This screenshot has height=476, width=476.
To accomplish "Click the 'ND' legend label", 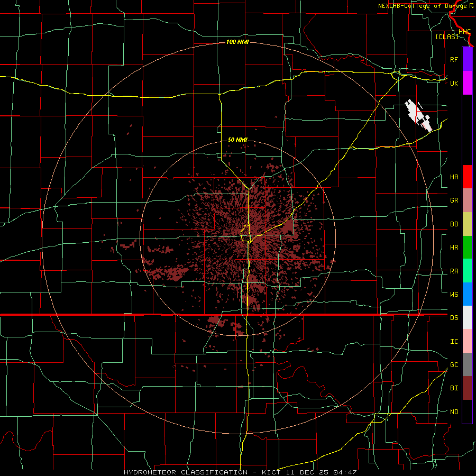I will click(x=454, y=412).
